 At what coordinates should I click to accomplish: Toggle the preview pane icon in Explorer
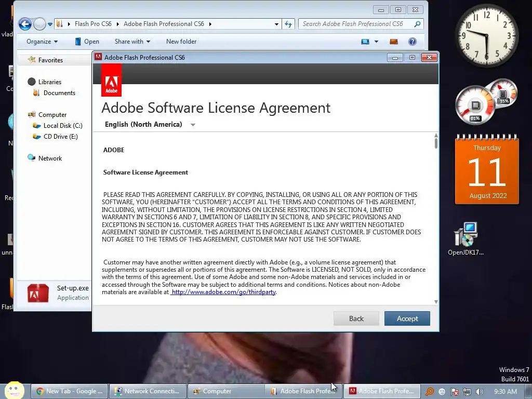(x=394, y=42)
